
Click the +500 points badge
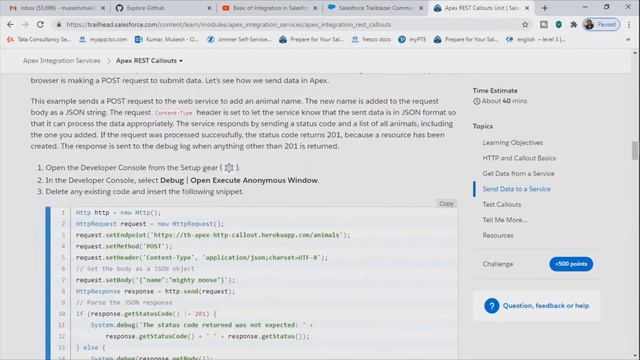tap(571, 264)
